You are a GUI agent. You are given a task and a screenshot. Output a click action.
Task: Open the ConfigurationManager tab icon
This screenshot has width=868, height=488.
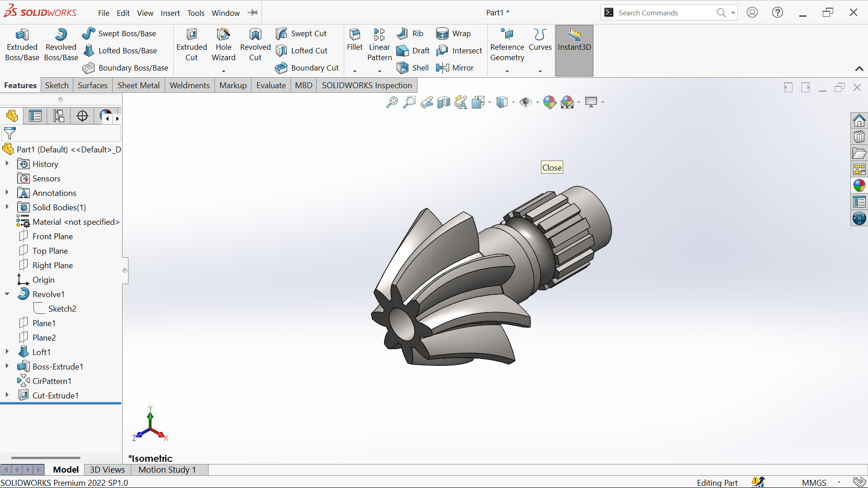pos(59,116)
